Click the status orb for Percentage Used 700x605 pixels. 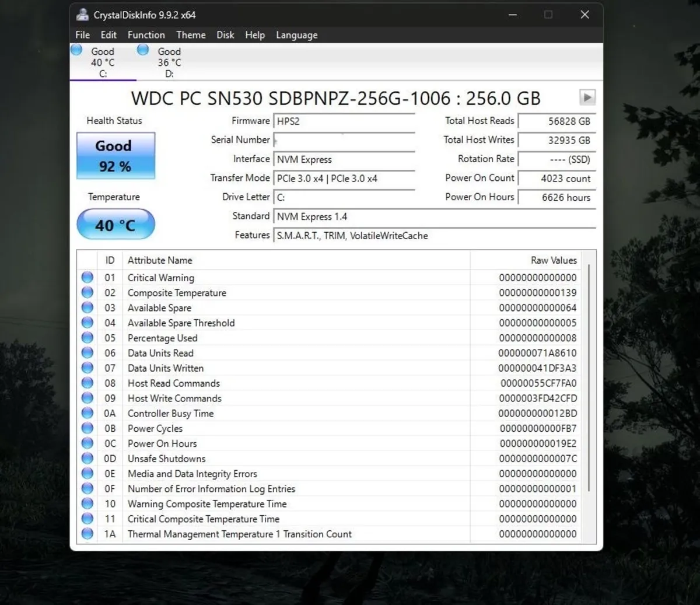point(87,337)
